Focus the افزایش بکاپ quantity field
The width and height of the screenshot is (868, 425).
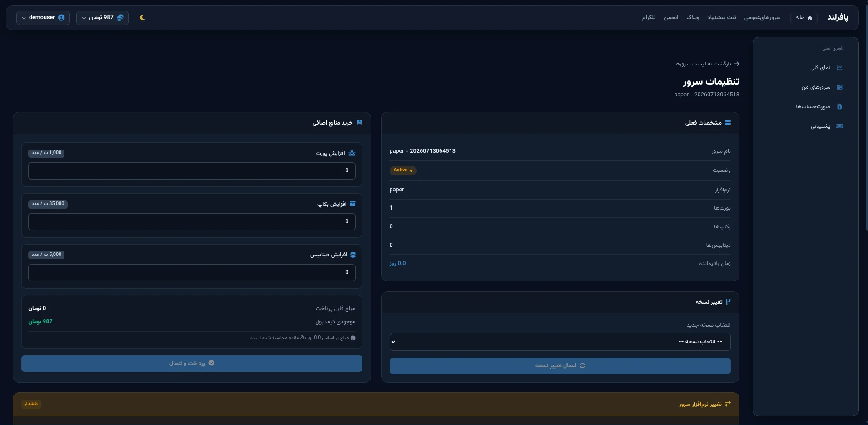[192, 222]
